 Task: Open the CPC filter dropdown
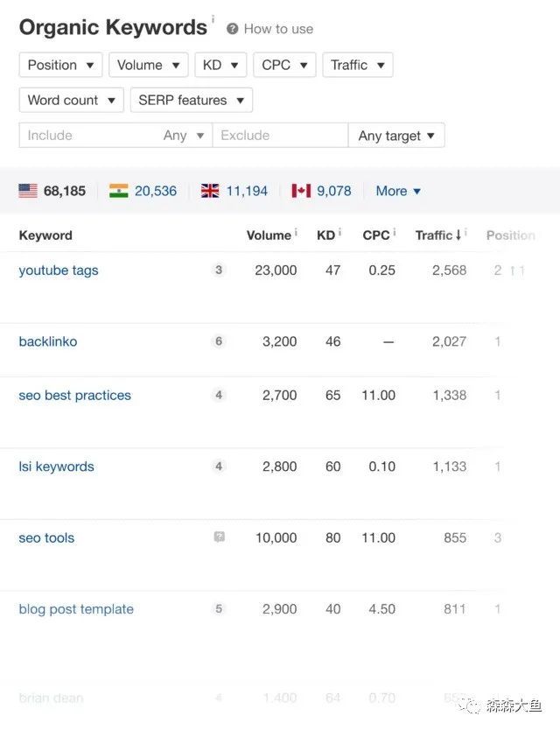click(x=284, y=65)
